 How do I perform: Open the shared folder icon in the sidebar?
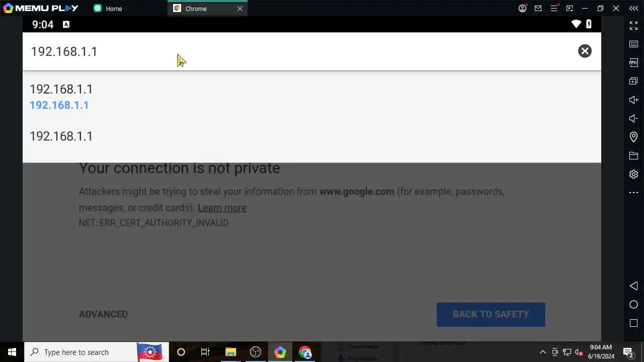point(633,156)
